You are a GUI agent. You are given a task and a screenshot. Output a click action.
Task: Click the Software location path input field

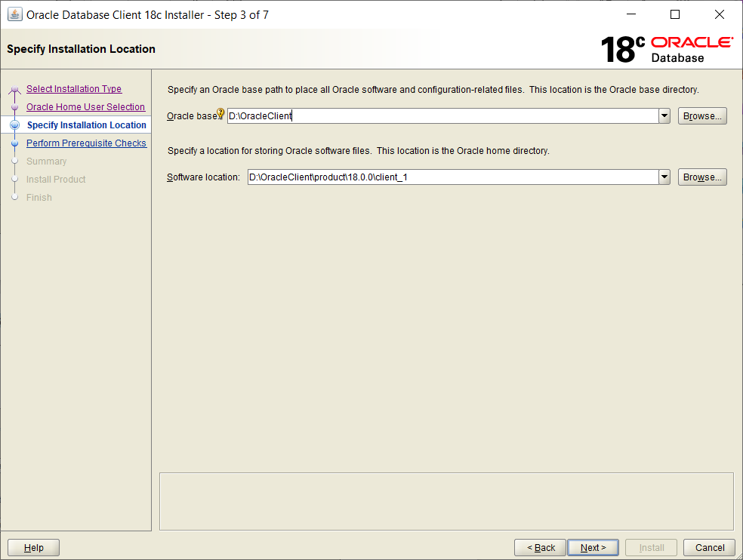click(x=453, y=177)
